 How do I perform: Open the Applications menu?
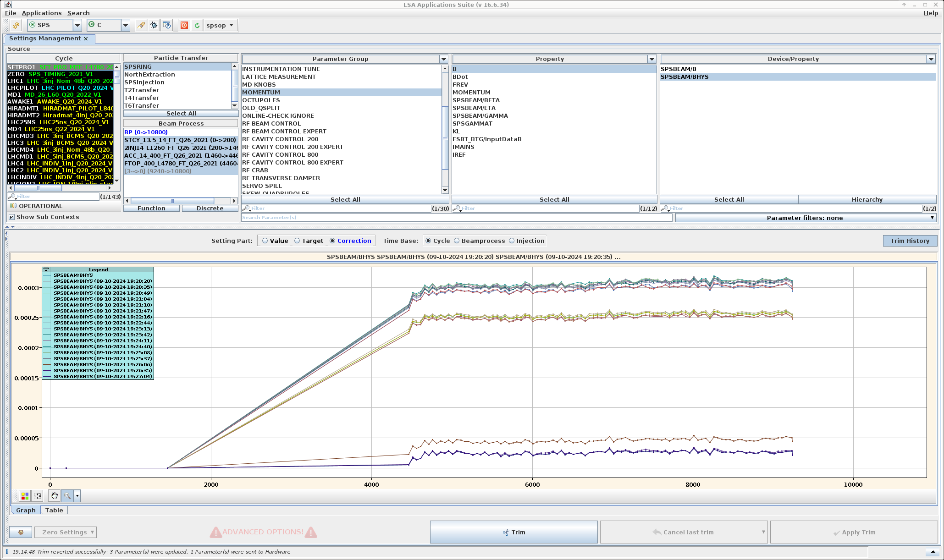click(x=41, y=13)
